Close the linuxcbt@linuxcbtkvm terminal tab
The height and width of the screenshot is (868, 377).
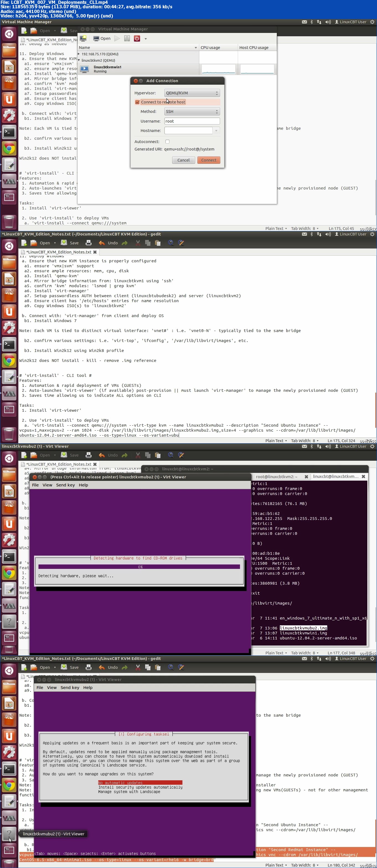363,476
